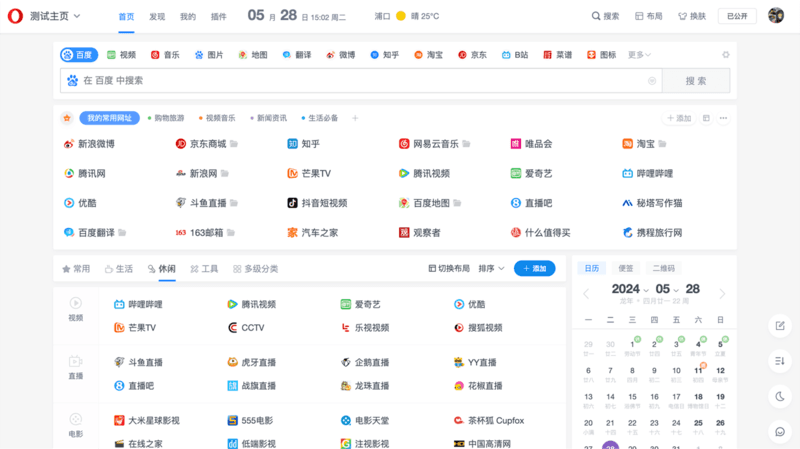Open search engine settings gear
Image resolution: width=800 pixels, height=449 pixels.
(726, 55)
